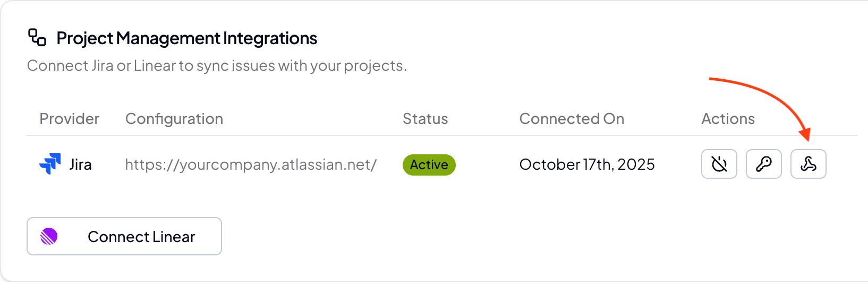The width and height of the screenshot is (868, 282).
Task: Open the key credentials icon button
Action: coord(763,164)
